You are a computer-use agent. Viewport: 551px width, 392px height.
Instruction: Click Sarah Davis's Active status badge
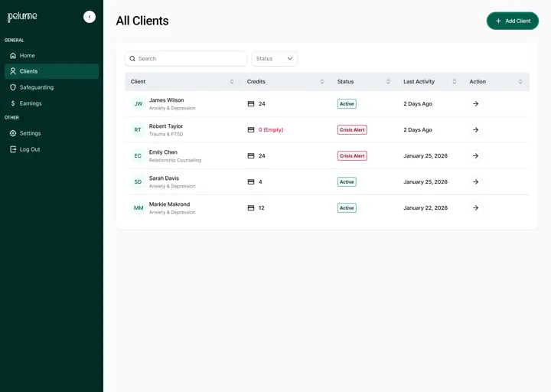(347, 181)
